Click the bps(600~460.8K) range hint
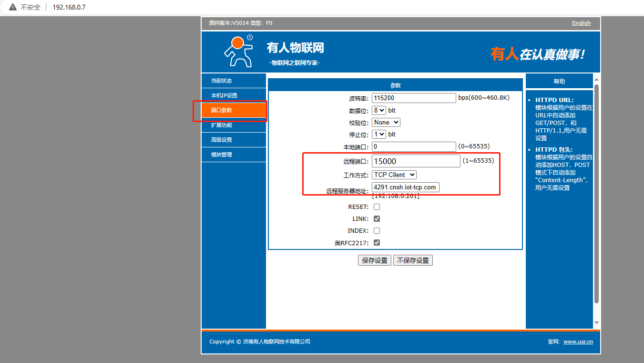This screenshot has width=644, height=363. point(484,98)
